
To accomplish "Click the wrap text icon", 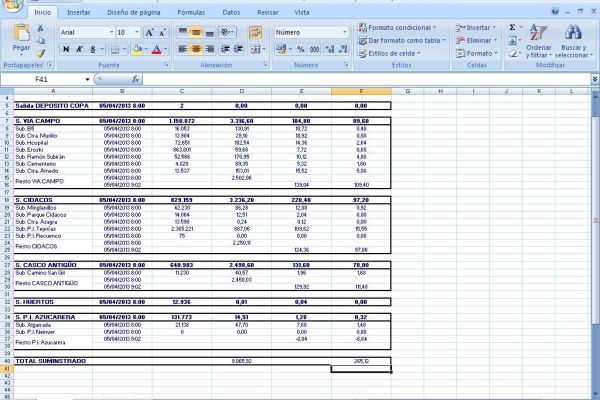I will [255, 33].
